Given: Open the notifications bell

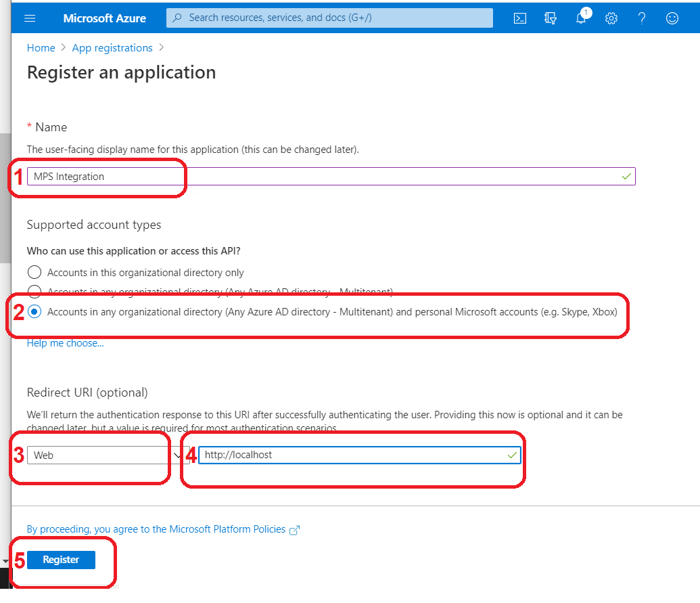Looking at the screenshot, I should (x=581, y=18).
